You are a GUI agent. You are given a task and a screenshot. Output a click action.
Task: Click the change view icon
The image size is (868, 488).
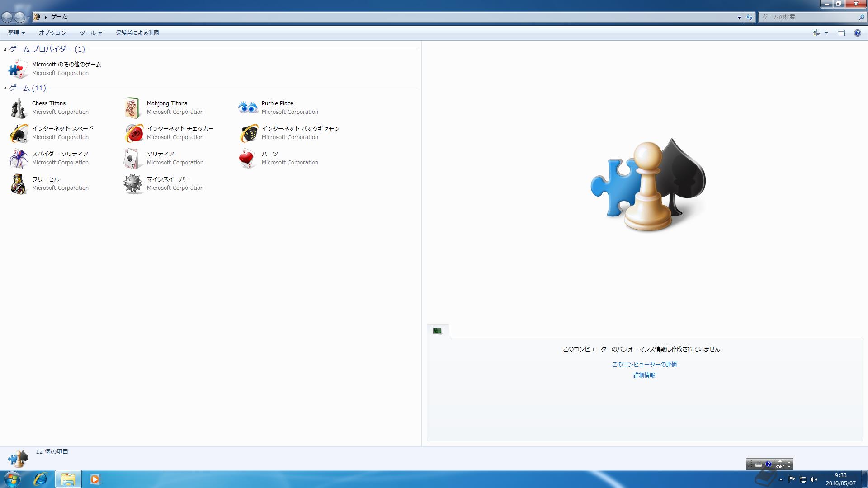tap(816, 33)
